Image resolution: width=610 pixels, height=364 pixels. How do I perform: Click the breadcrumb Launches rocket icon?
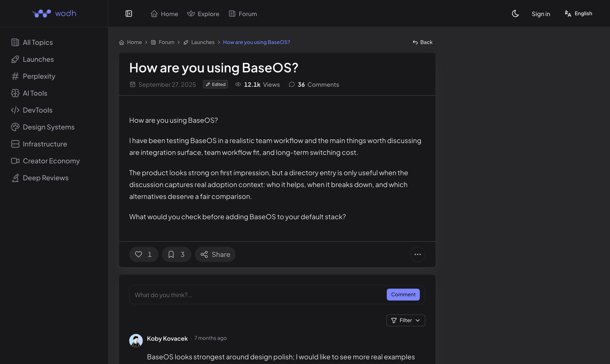(186, 42)
